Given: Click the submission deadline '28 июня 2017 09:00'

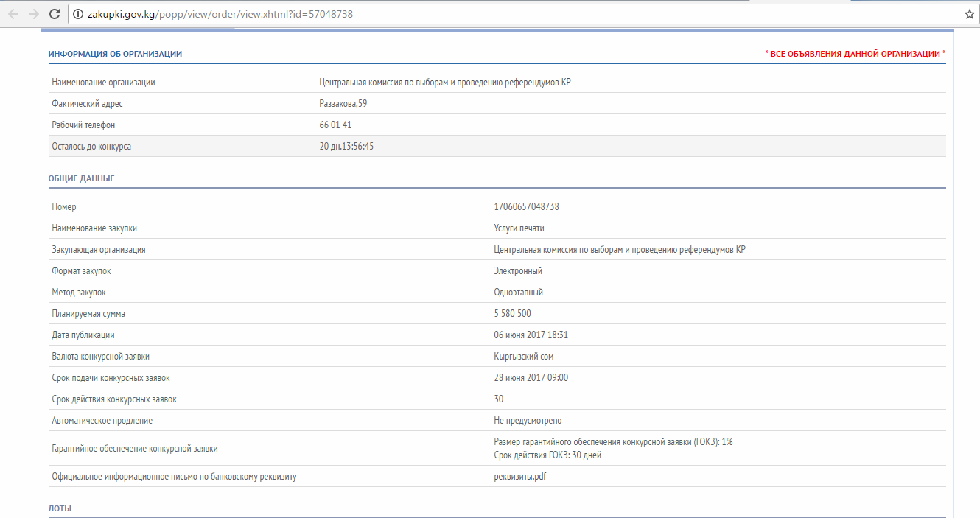Looking at the screenshot, I should (x=531, y=378).
